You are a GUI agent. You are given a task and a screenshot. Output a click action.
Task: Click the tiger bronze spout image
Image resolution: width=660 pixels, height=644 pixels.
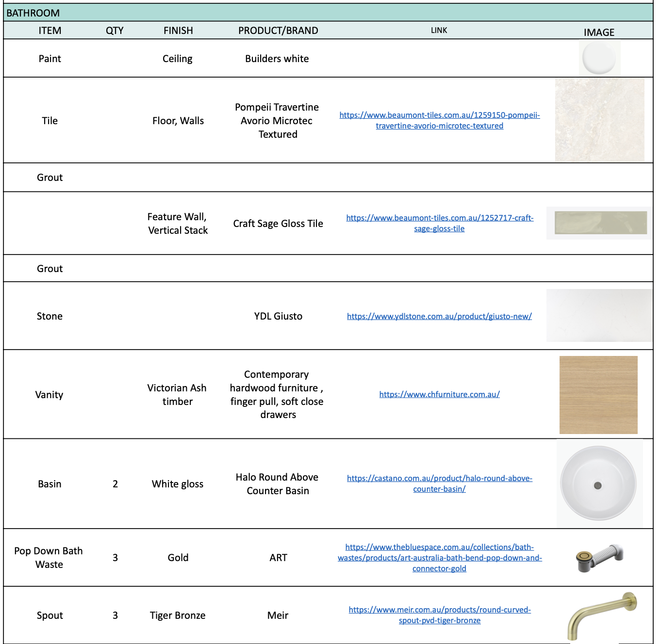point(602,616)
